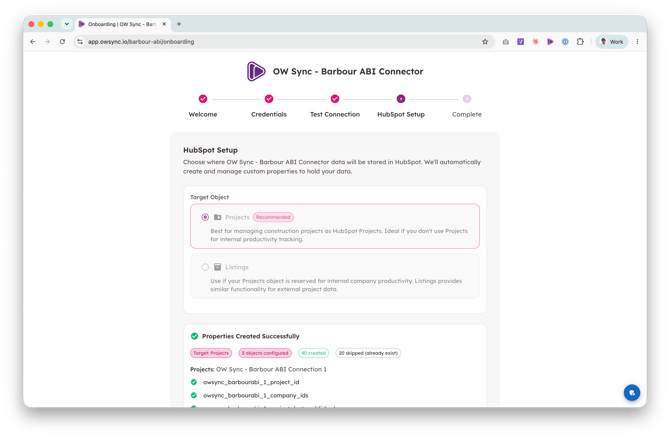Viewport: 670px width, 438px height.
Task: Click the green check beside Properties Created Successfully
Action: click(x=194, y=336)
